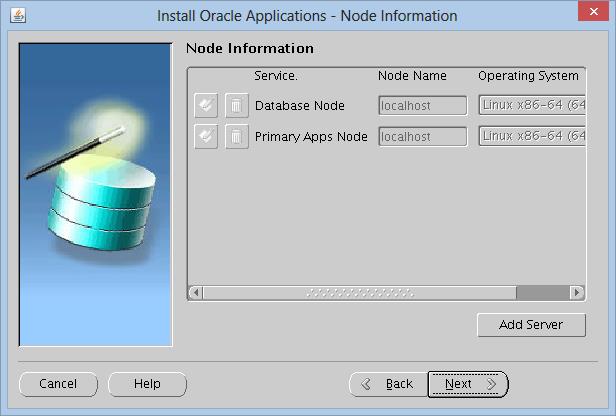Click the Primary Apps Node service label
This screenshot has width=616, height=416.
point(311,137)
